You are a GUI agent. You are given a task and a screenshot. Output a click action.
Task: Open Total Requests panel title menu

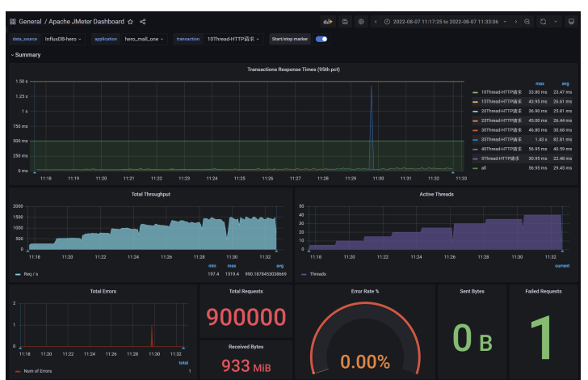[246, 291]
